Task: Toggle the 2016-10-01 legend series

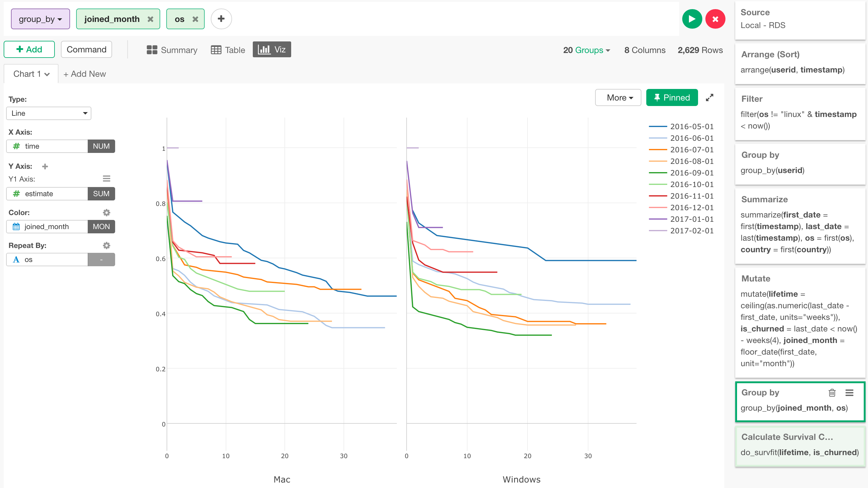Action: coord(681,184)
